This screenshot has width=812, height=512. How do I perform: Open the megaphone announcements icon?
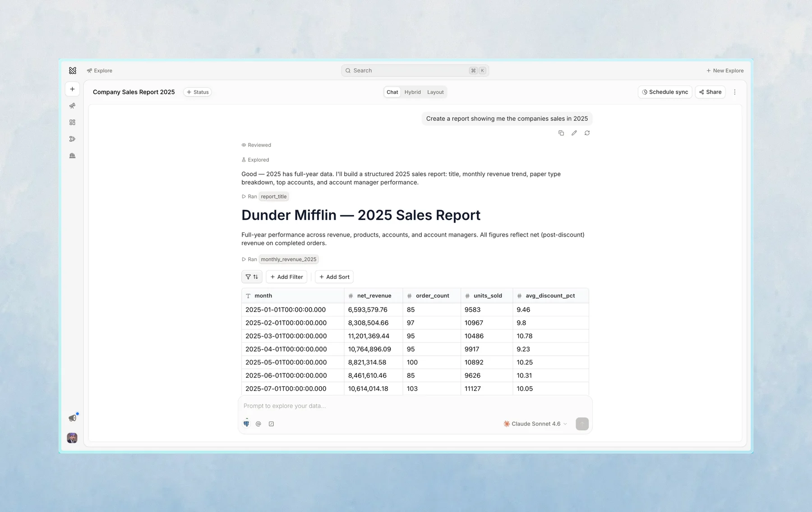[72, 418]
